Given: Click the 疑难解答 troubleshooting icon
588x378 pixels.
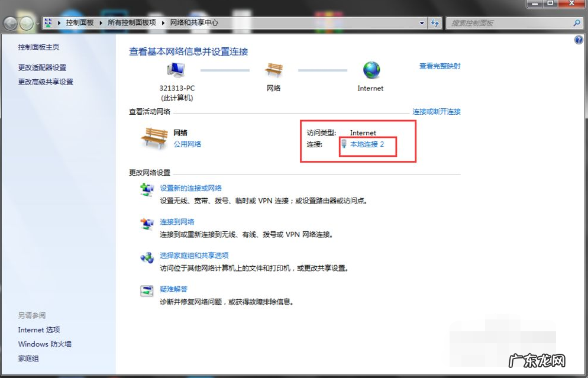Looking at the screenshot, I should click(147, 290).
